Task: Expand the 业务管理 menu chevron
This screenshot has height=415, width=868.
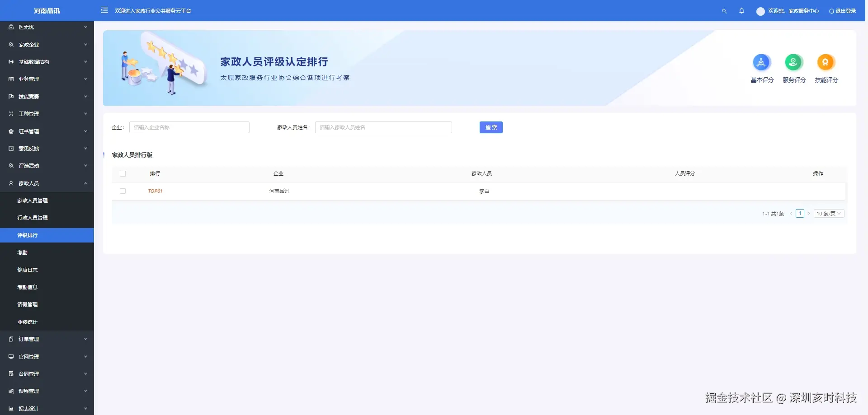Action: (x=85, y=79)
